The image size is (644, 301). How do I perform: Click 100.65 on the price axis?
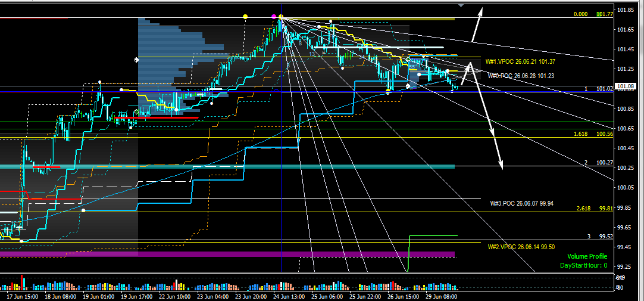625,129
